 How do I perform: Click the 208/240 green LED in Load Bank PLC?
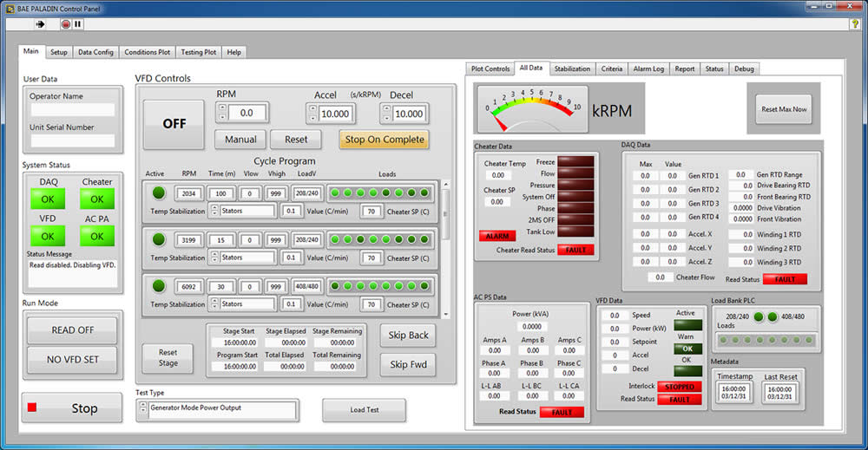(x=759, y=316)
